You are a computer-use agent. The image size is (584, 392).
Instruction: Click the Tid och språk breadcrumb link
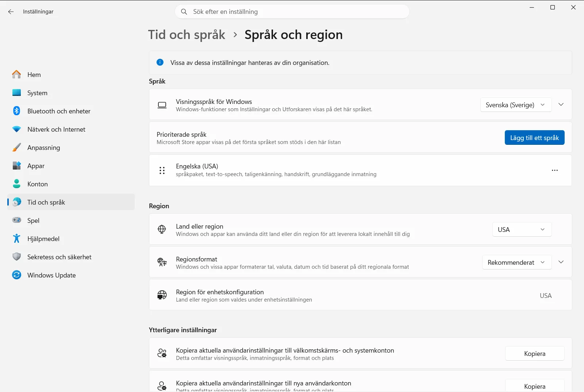click(x=187, y=35)
